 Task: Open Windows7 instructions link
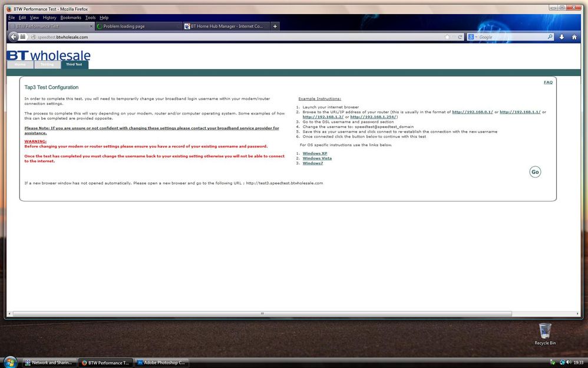pos(313,163)
